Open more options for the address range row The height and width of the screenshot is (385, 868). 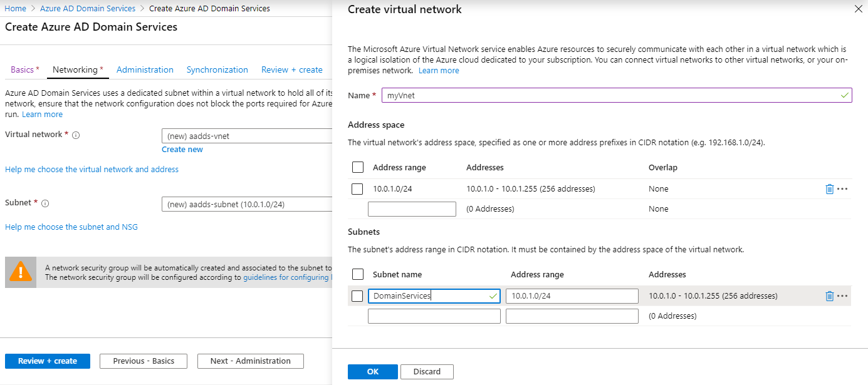pyautogui.click(x=842, y=189)
